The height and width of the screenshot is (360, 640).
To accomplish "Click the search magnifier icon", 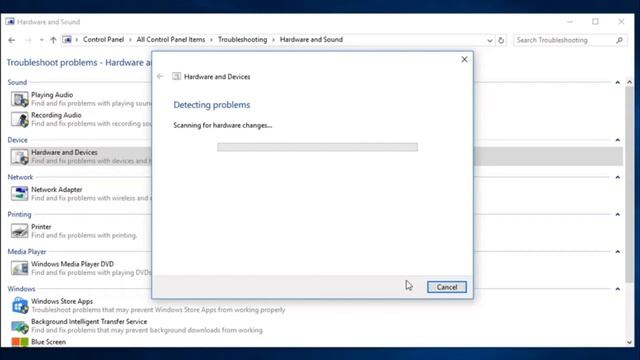I will pos(619,40).
